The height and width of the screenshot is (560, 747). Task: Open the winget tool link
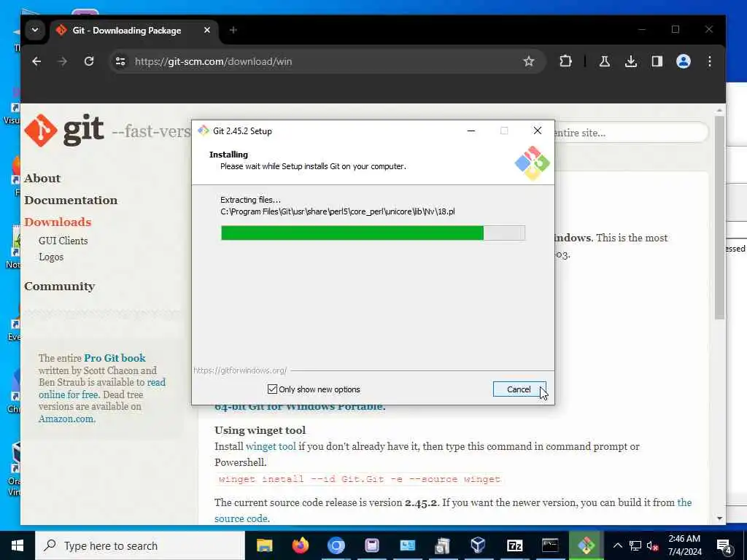pyautogui.click(x=271, y=447)
